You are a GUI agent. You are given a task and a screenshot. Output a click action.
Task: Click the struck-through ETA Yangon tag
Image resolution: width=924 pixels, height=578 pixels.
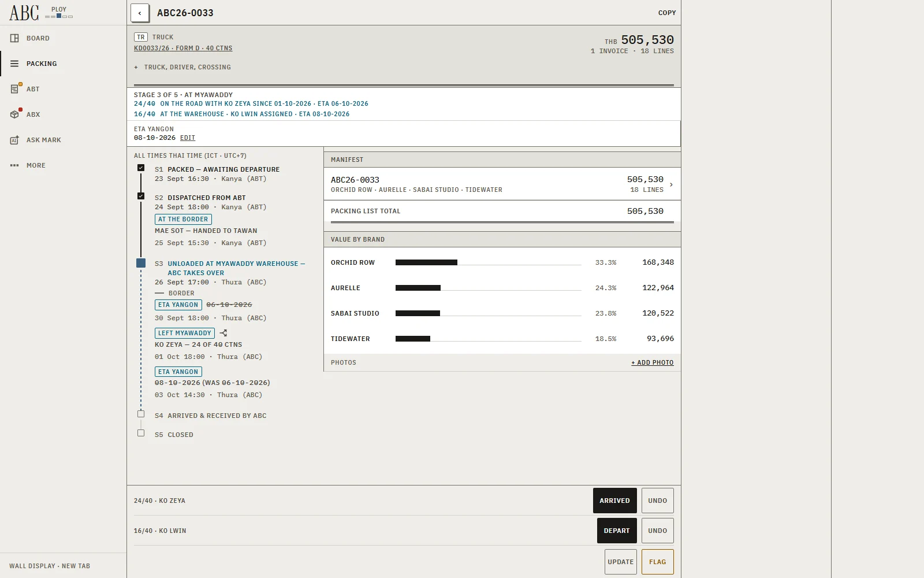178,305
